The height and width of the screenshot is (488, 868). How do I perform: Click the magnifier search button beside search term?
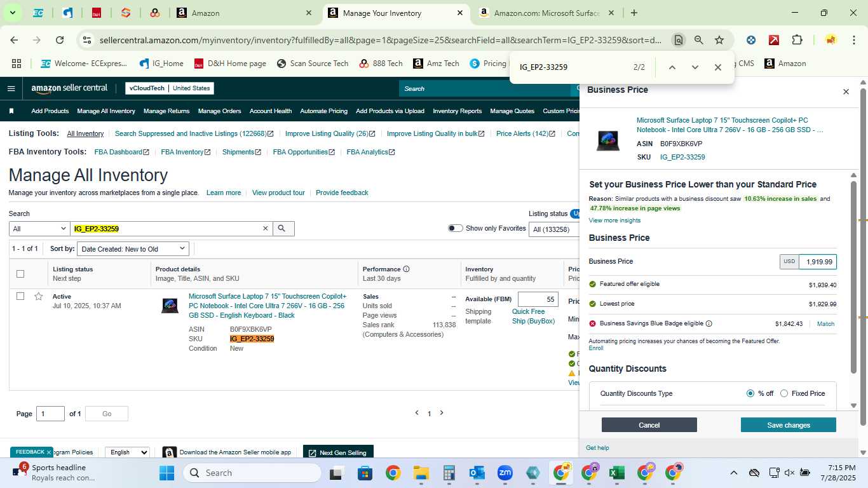click(x=283, y=229)
